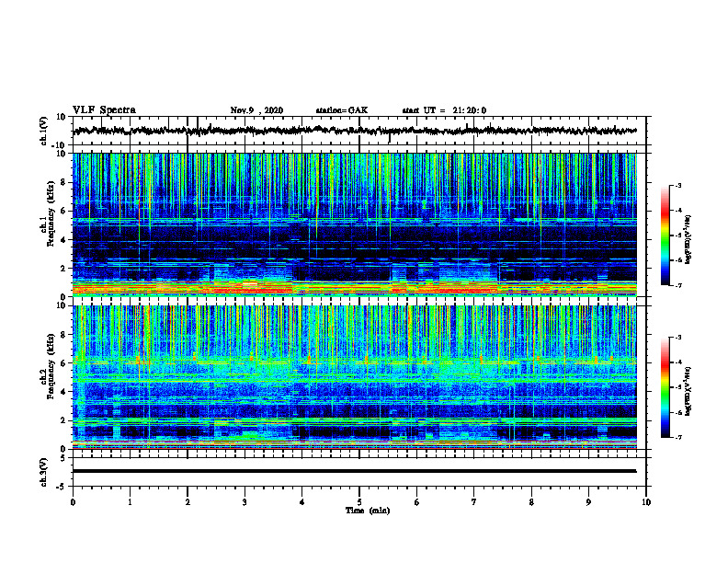
Task: Click the "station=GAK" header label
Action: (342, 110)
